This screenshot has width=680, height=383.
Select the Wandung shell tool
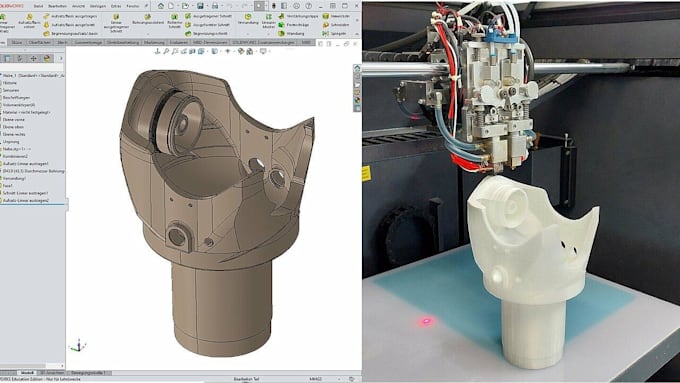pyautogui.click(x=292, y=33)
